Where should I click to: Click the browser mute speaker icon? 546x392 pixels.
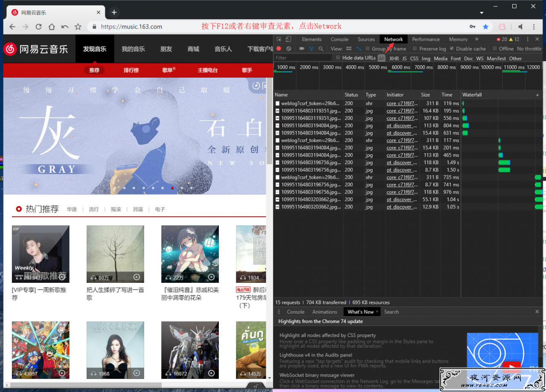pos(520,26)
